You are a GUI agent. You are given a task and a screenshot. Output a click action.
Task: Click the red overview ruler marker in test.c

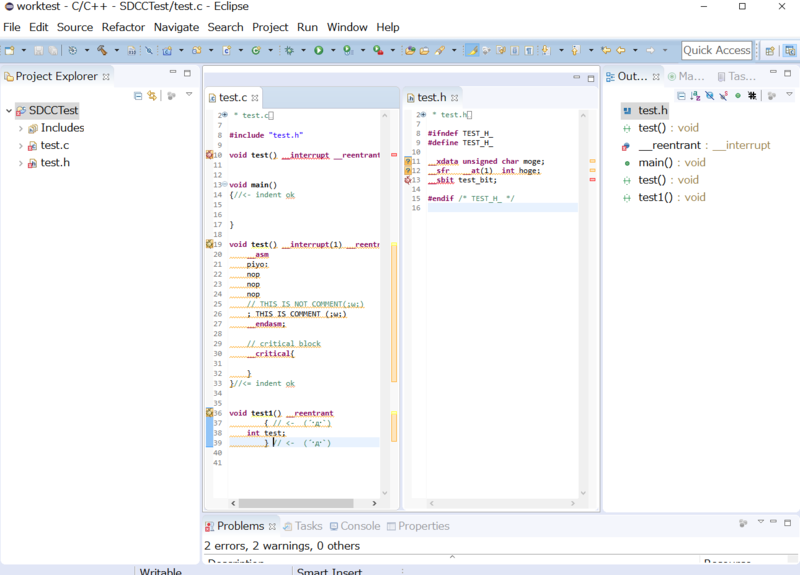tap(394, 155)
